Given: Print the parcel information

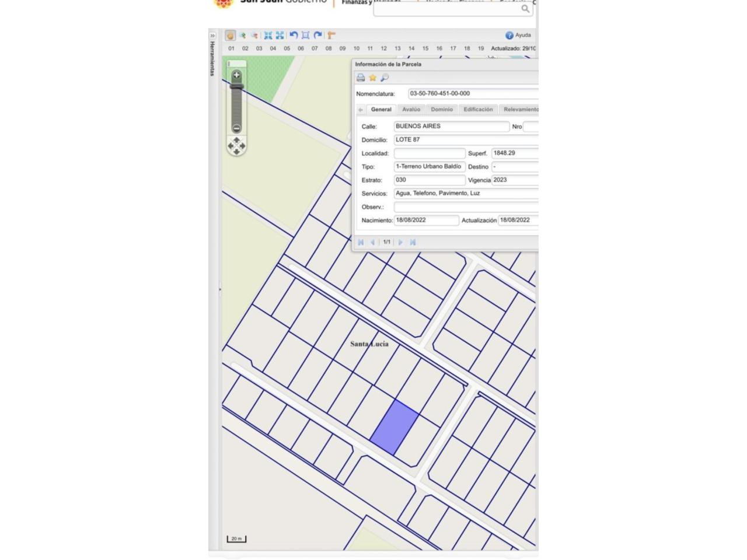Looking at the screenshot, I should (361, 78).
